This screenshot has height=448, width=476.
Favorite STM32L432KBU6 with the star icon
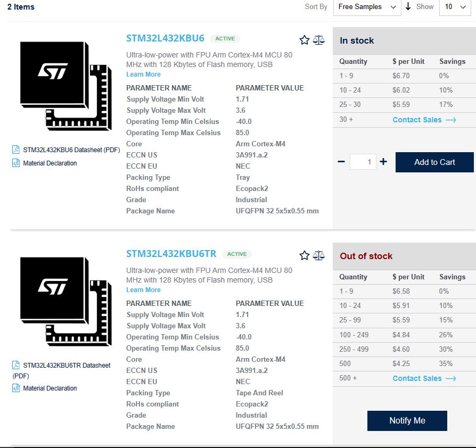point(304,40)
